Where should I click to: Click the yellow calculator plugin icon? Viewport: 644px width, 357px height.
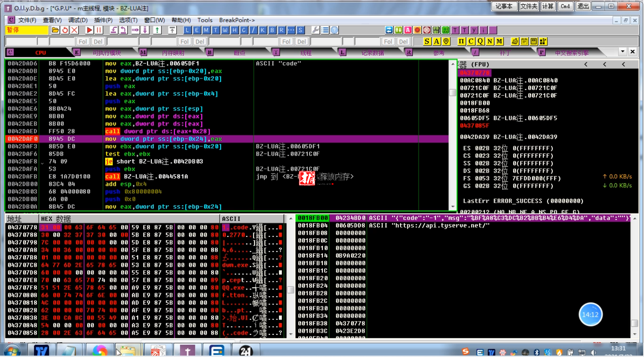[534, 41]
